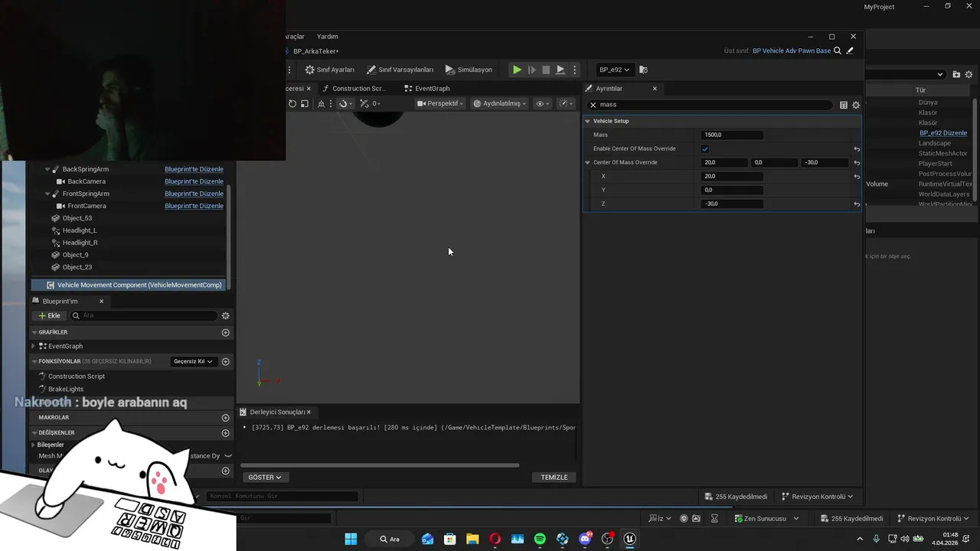Image resolution: width=980 pixels, height=551 pixels.
Task: Open the camera speed dropdown in viewport
Action: click(x=567, y=103)
